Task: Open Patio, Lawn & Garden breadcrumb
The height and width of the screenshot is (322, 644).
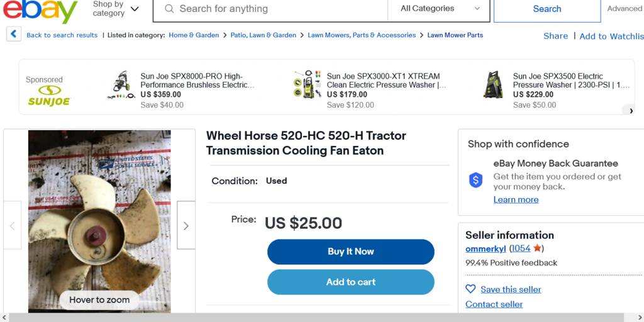Action: pos(264,35)
